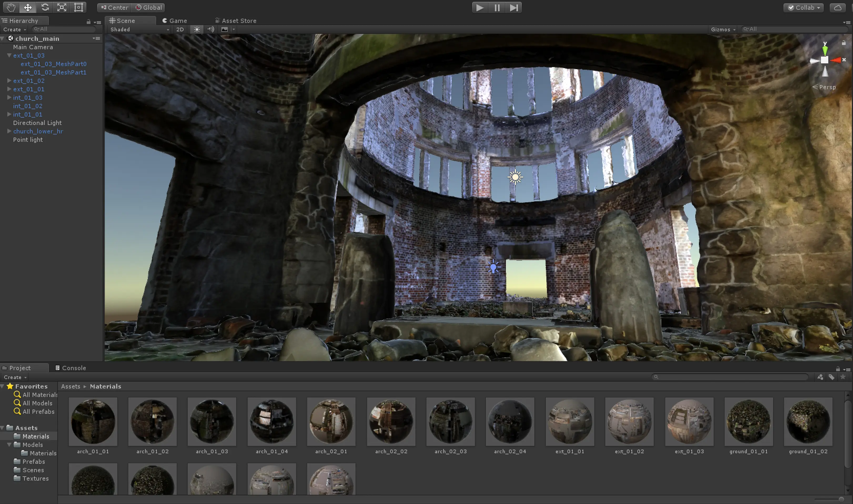
Task: Click the Step frame button
Action: pos(513,7)
